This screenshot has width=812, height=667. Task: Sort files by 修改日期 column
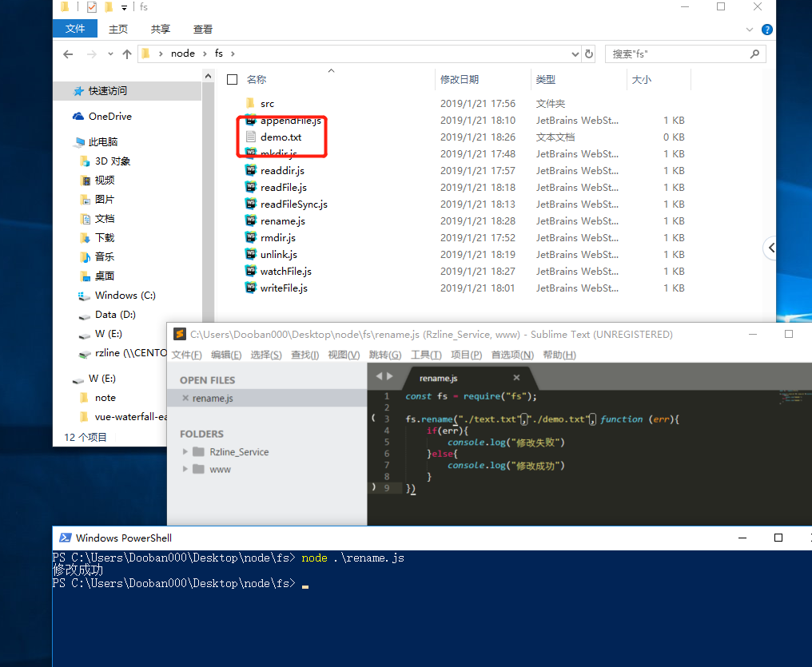pos(460,79)
